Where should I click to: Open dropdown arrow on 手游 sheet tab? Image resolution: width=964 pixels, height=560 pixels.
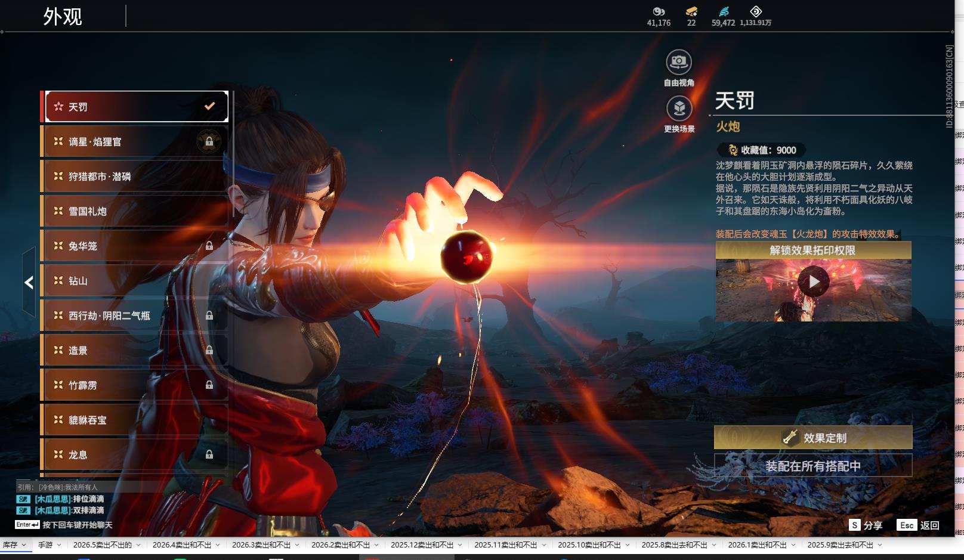click(x=59, y=545)
